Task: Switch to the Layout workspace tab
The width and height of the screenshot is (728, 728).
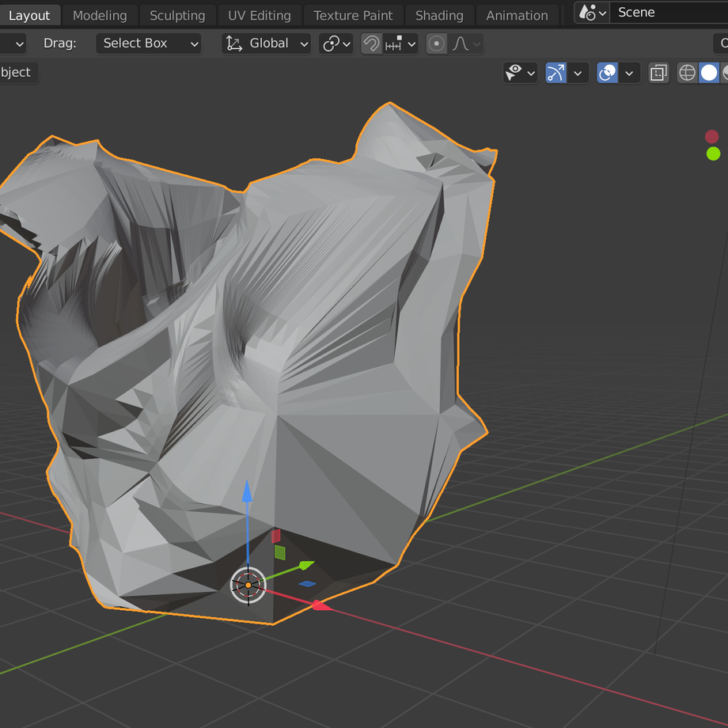Action: 28,15
